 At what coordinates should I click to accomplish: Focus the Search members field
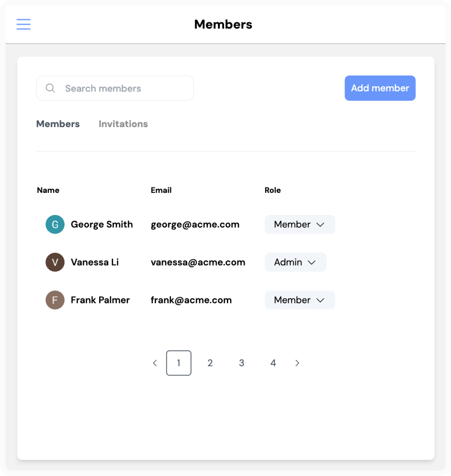click(122, 88)
